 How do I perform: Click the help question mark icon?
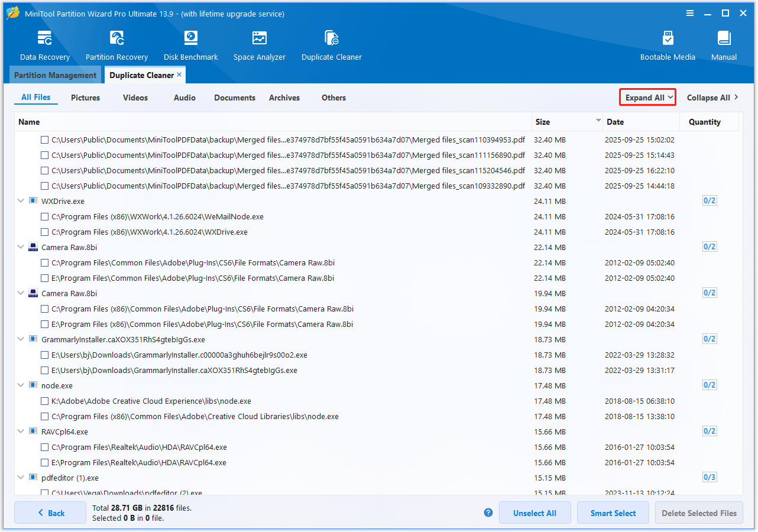point(488,512)
